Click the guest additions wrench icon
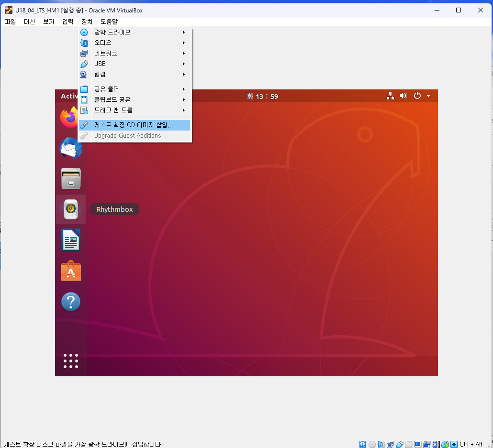Viewport: 493px width, 448px height. tap(84, 125)
